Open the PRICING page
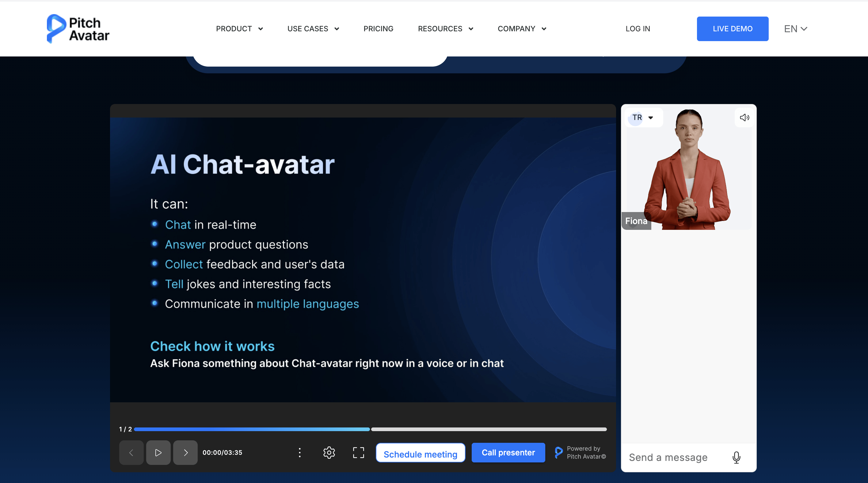 [378, 29]
